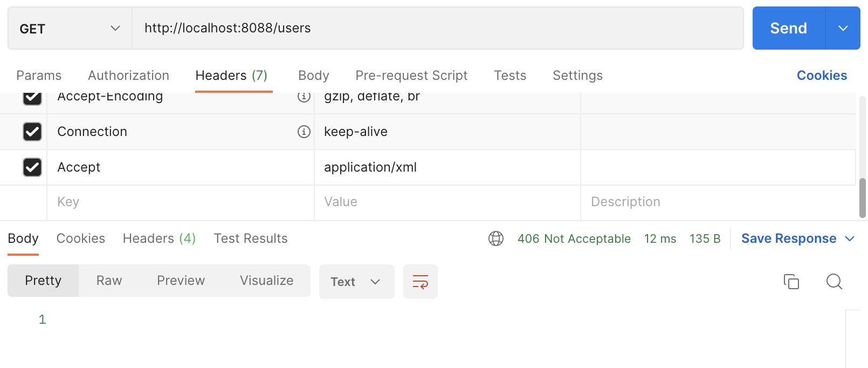Click the Connection header info icon
868x368 pixels.
point(304,132)
